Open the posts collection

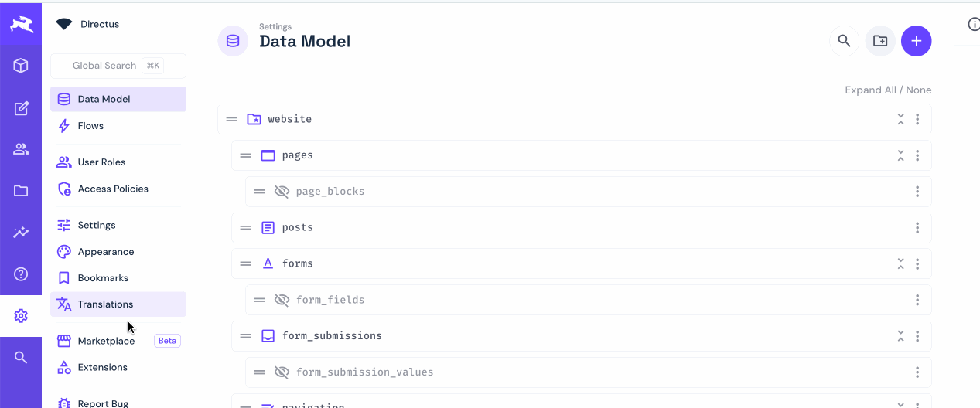(x=298, y=228)
